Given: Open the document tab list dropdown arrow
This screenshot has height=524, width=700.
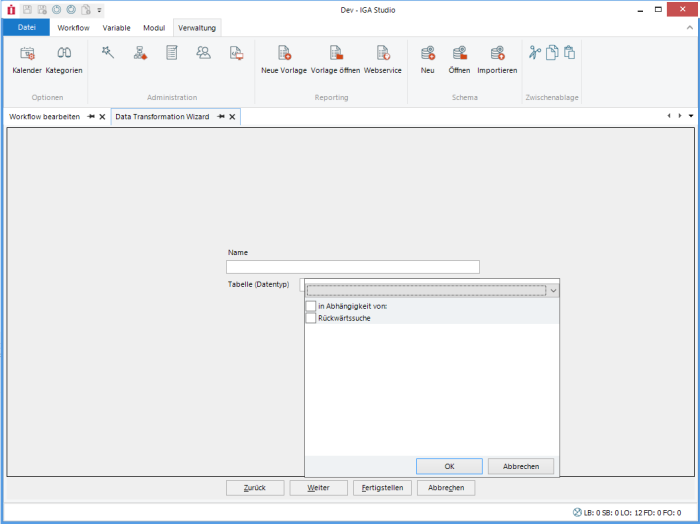Looking at the screenshot, I should (x=691, y=116).
